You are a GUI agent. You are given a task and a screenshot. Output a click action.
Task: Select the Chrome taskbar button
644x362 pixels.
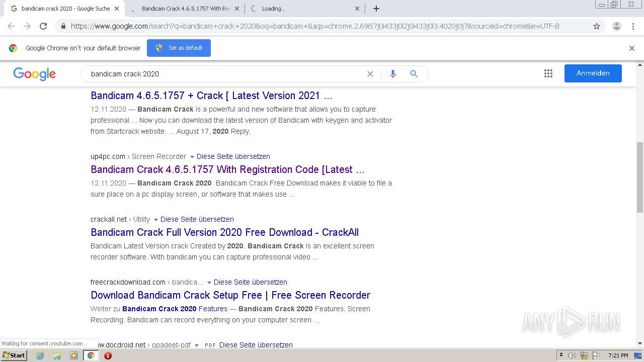(x=91, y=355)
